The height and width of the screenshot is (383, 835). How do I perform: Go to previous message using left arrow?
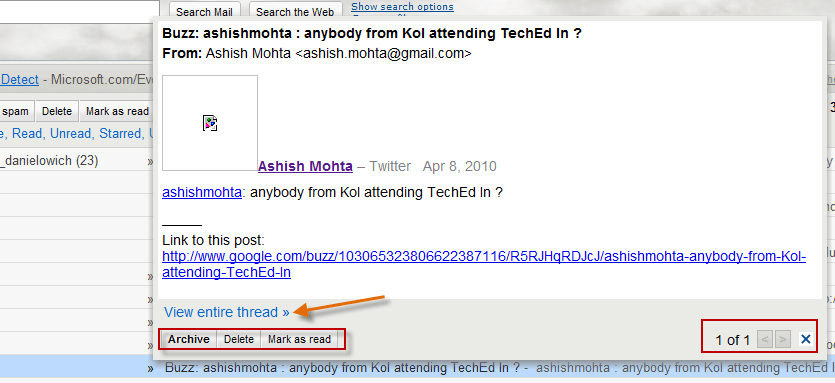pyautogui.click(x=765, y=339)
